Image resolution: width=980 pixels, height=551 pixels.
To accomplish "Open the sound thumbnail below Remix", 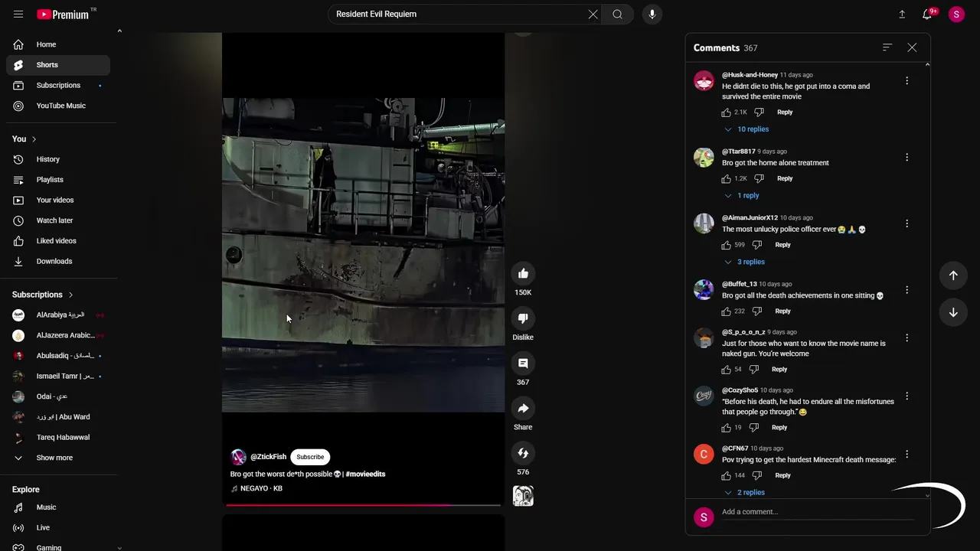I will [523, 496].
